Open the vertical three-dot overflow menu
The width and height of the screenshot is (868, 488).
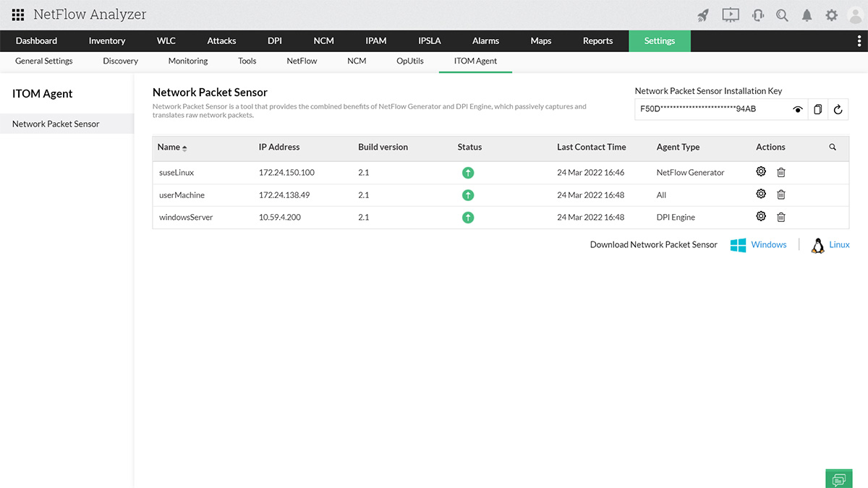(859, 41)
